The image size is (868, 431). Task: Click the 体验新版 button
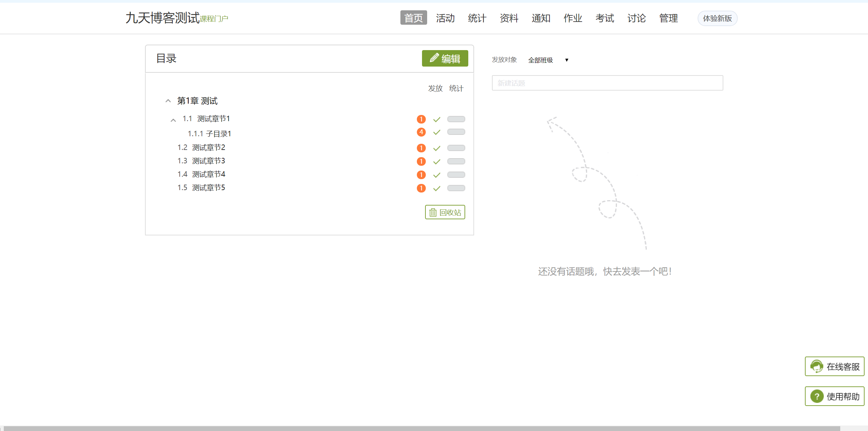(x=717, y=19)
